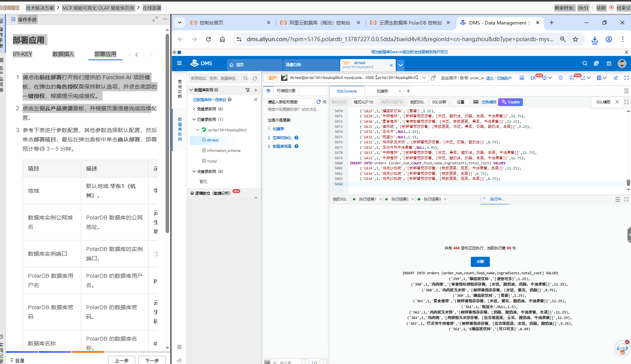This screenshot has width=631, height=364.
Task: Expand the DMS tabs overflow dropdown
Action: (x=400, y=65)
